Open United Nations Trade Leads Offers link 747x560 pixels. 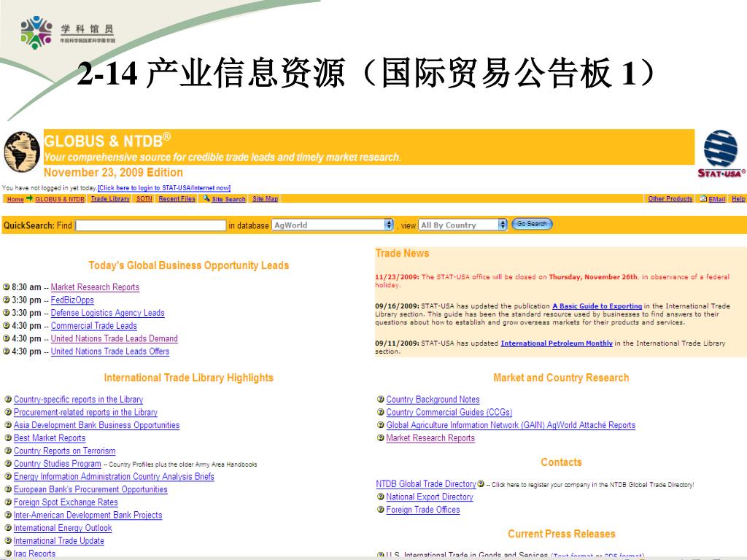pos(110,351)
